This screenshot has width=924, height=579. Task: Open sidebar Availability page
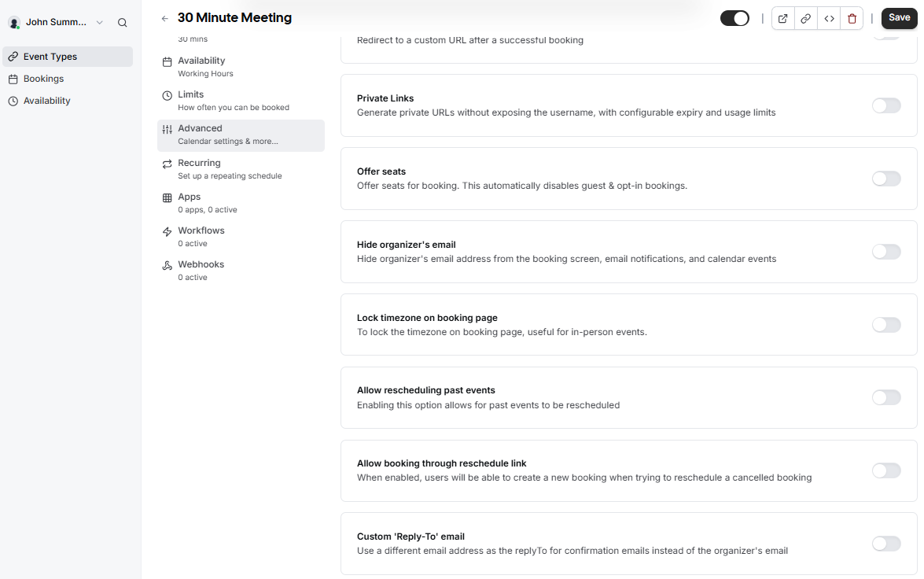68,101
